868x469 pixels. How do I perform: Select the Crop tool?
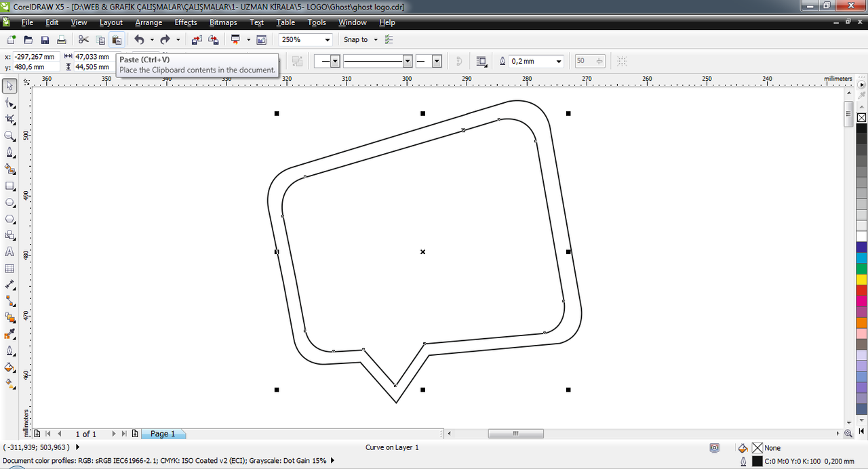pyautogui.click(x=9, y=119)
